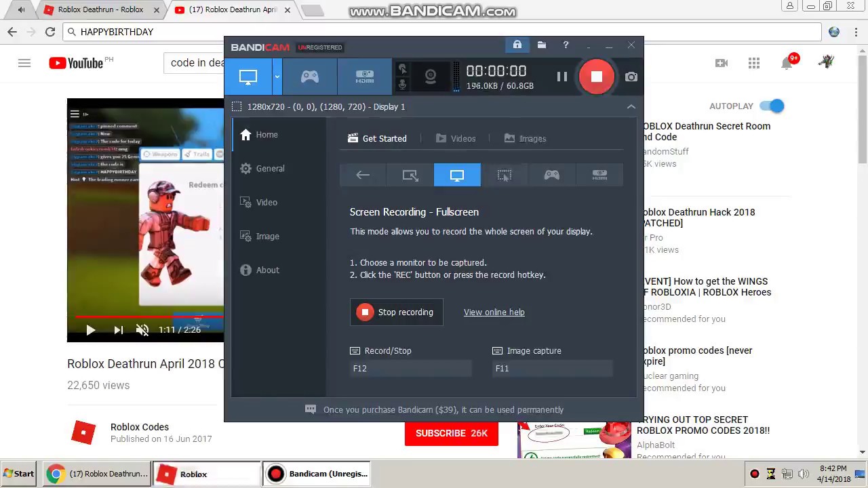
Task: Reload page in Chrome
Action: click(x=50, y=32)
